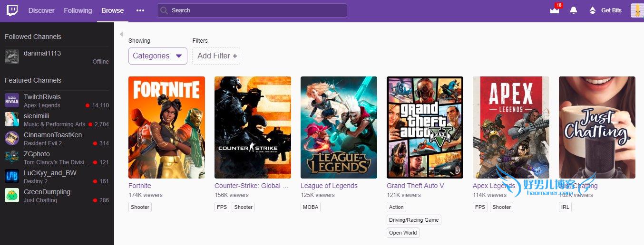Open Counter-Strike cover thumbnail
Viewport: 644px width, 245px height.
pyautogui.click(x=253, y=127)
